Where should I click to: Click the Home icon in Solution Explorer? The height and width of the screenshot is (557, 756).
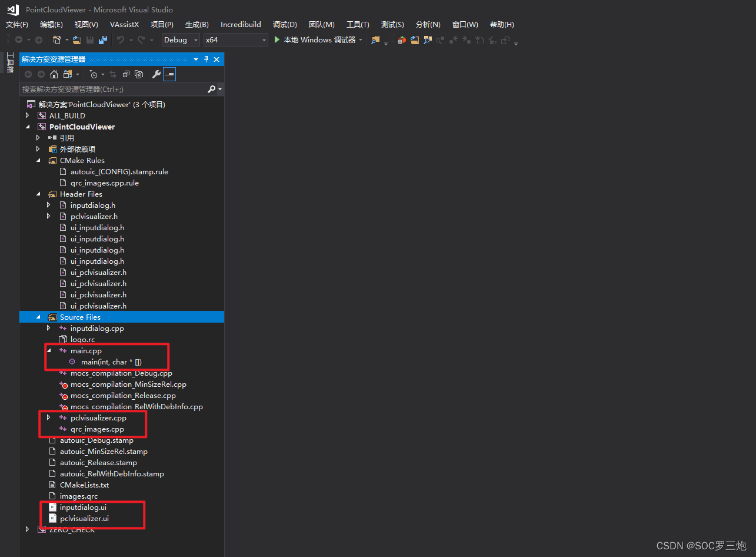[x=54, y=74]
